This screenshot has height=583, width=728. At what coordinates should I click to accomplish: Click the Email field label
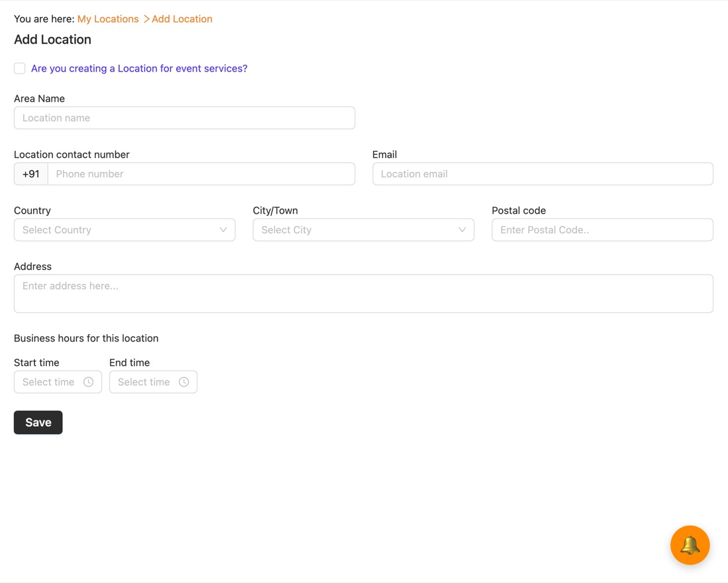[x=385, y=155]
